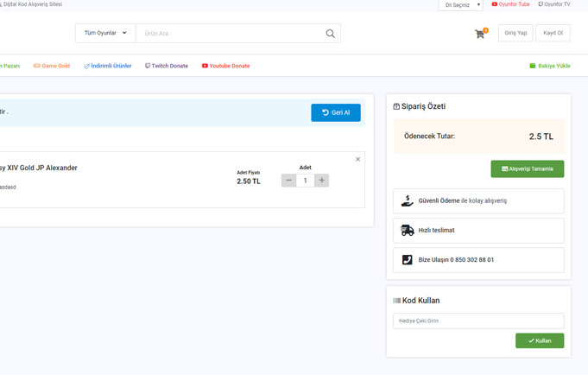This screenshot has width=588, height=375.
Task: Click the Geri Al undo button
Action: 336,112
